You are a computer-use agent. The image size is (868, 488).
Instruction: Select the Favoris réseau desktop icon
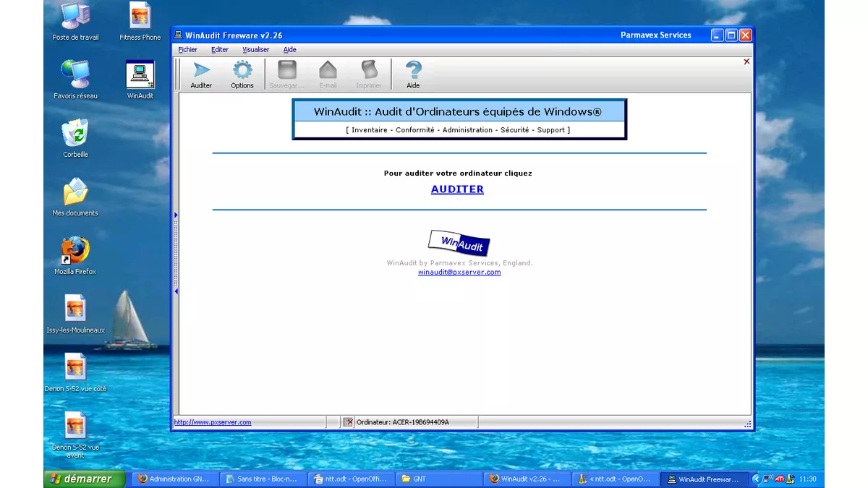point(76,80)
